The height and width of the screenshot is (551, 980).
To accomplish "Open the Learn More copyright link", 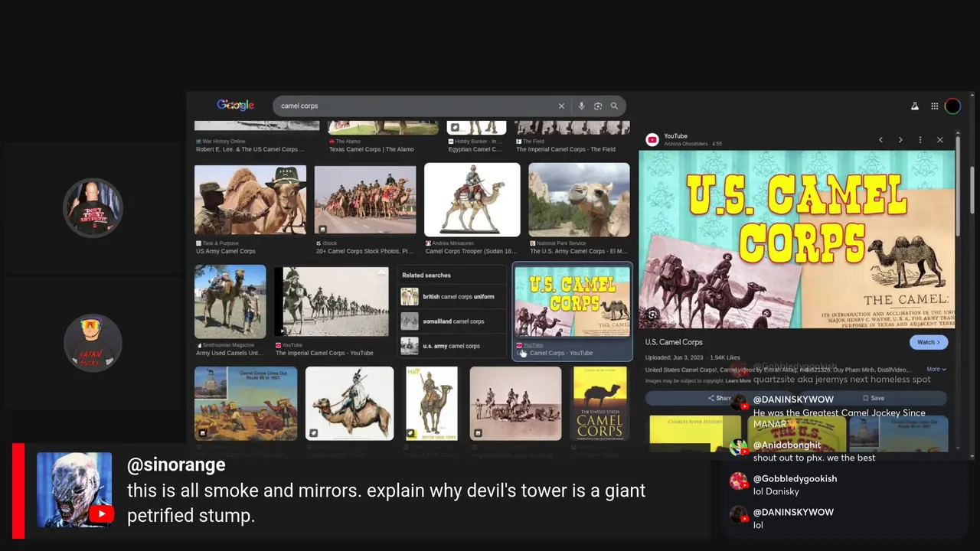I will (x=738, y=380).
